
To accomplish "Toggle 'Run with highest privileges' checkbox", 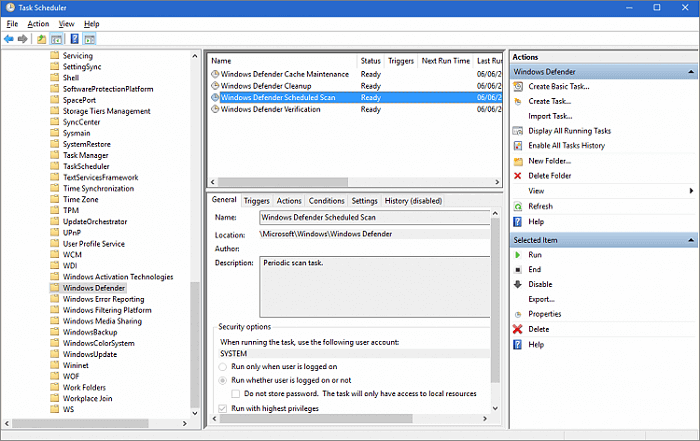I will (x=223, y=409).
